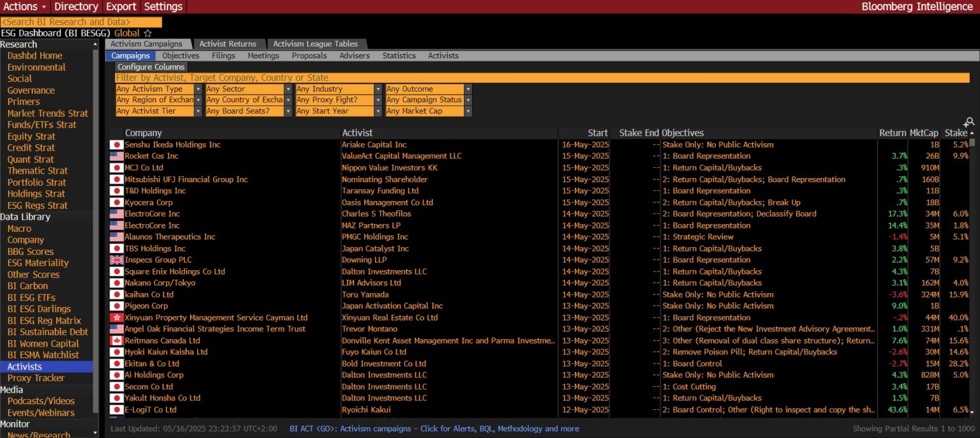The width and height of the screenshot is (980, 438).
Task: Click the Configure Columns button
Action: click(x=151, y=67)
